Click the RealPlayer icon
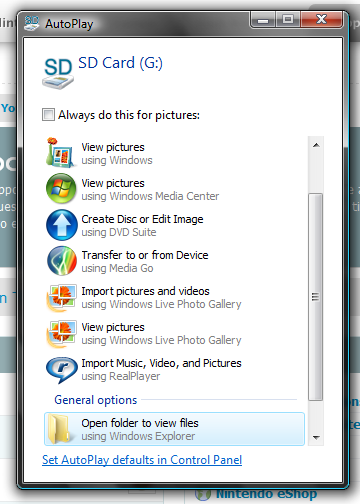This screenshot has width=360, height=504. tap(62, 370)
